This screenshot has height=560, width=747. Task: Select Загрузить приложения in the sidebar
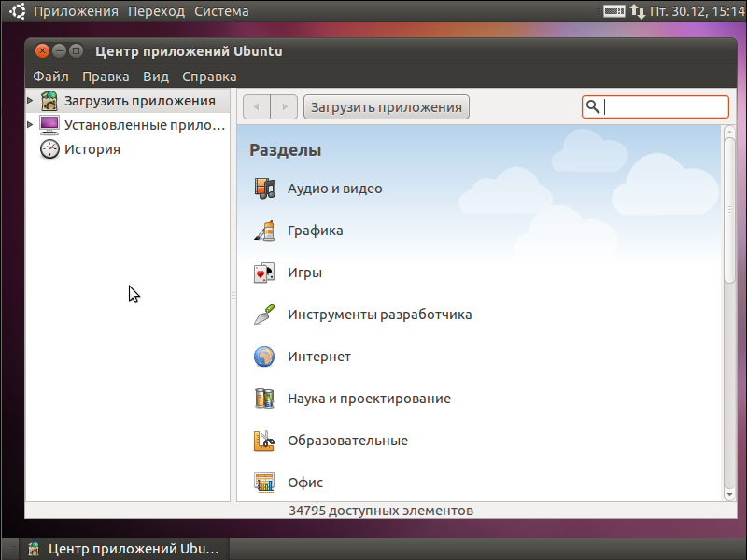click(x=128, y=101)
